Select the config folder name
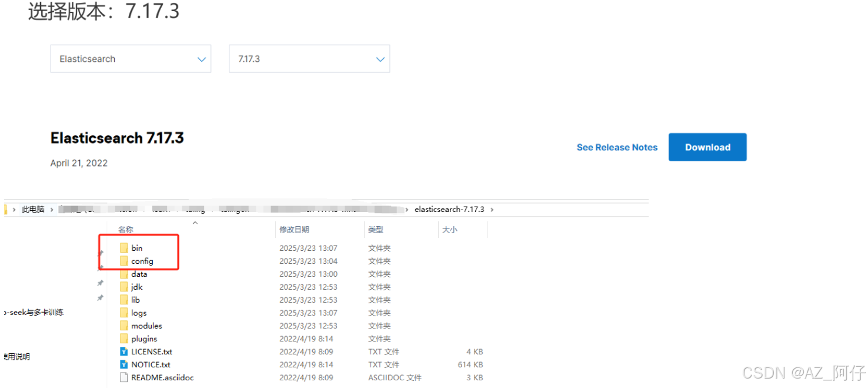 click(142, 261)
